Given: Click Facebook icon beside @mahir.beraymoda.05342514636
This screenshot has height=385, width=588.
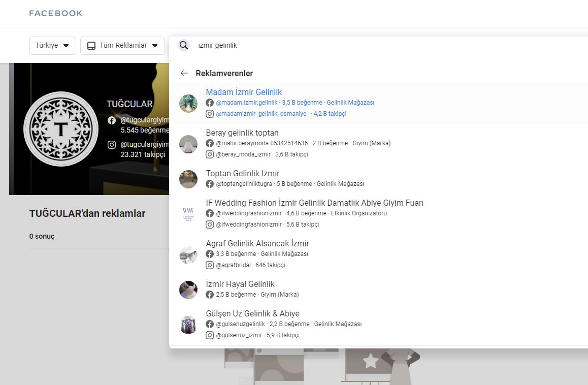Looking at the screenshot, I should tap(210, 143).
